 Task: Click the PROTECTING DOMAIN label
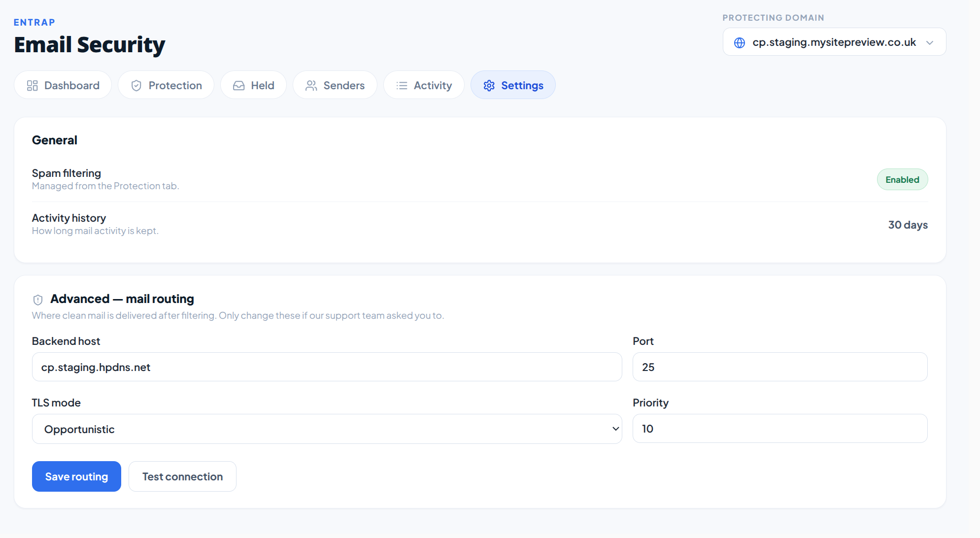(773, 18)
